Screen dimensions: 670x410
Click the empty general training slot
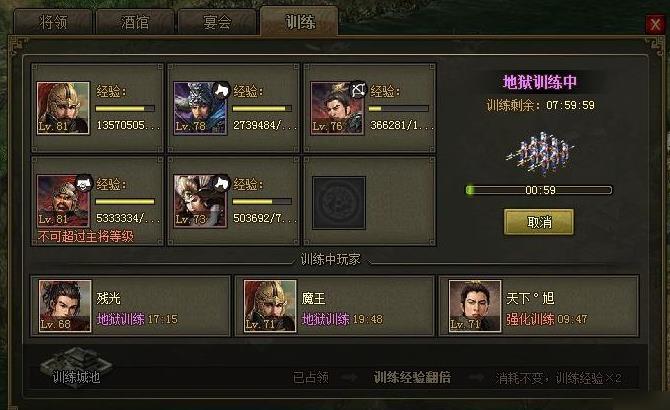coord(339,203)
